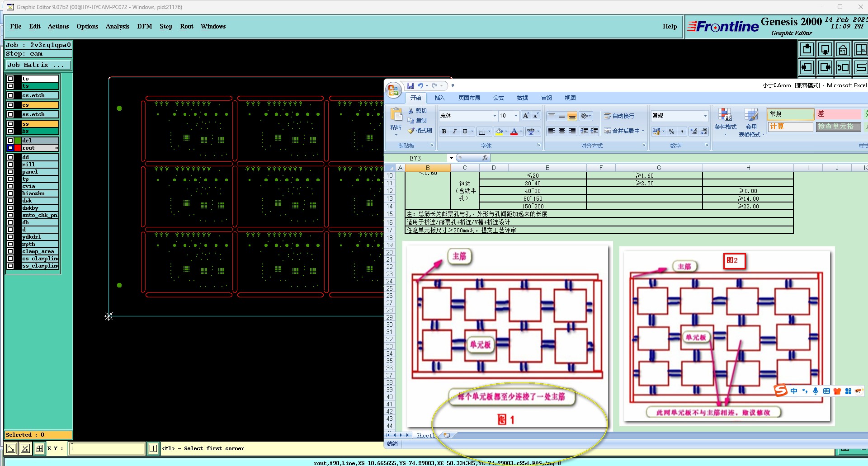The image size is (868, 466).
Task: Click the Increase font size icon
Action: [x=526, y=116]
